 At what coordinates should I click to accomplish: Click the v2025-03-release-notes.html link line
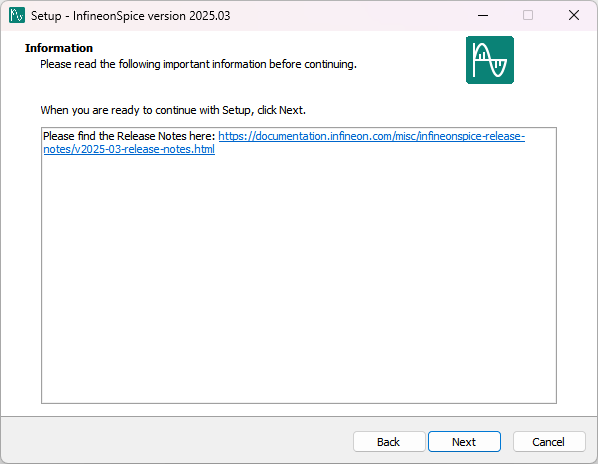(129, 149)
